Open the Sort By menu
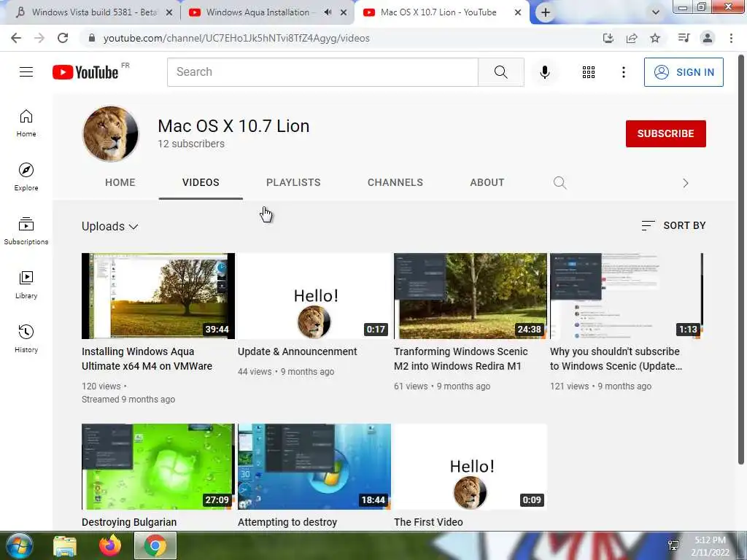Viewport: 747px width, 560px height. [x=673, y=225]
